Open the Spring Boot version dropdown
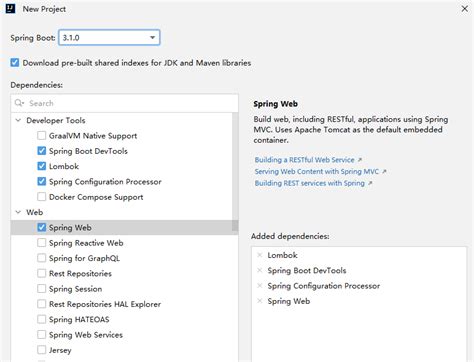The image size is (474, 362). (x=109, y=37)
